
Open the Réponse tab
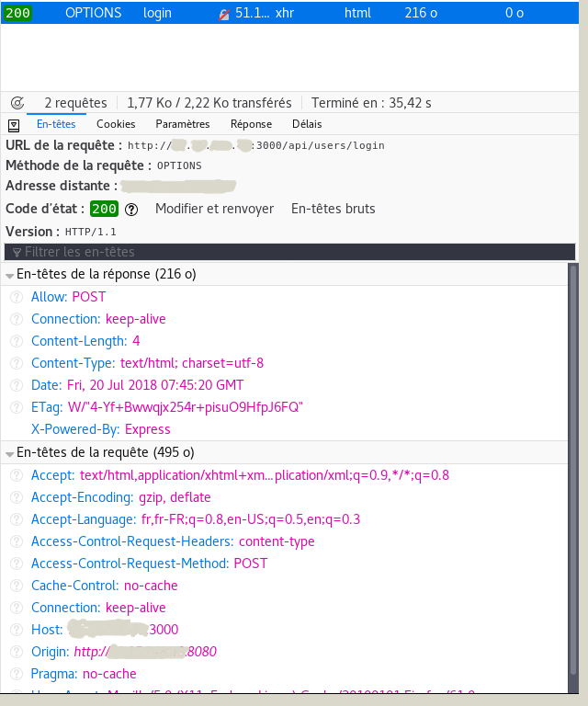point(251,124)
